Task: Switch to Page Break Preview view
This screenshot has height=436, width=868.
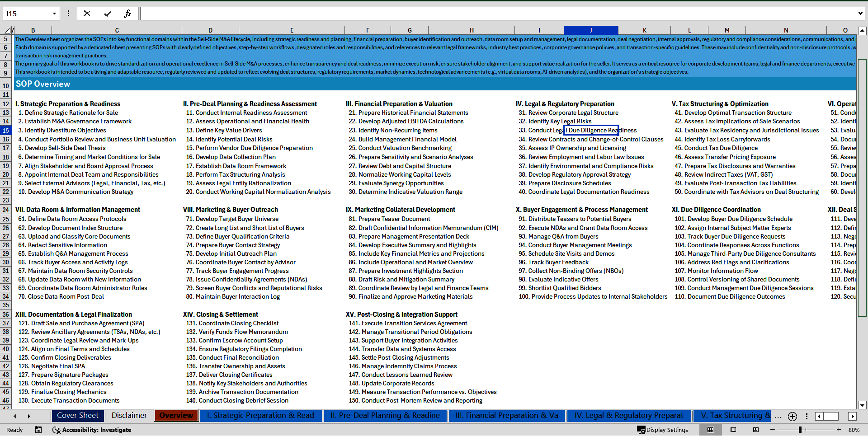Action: click(756, 430)
